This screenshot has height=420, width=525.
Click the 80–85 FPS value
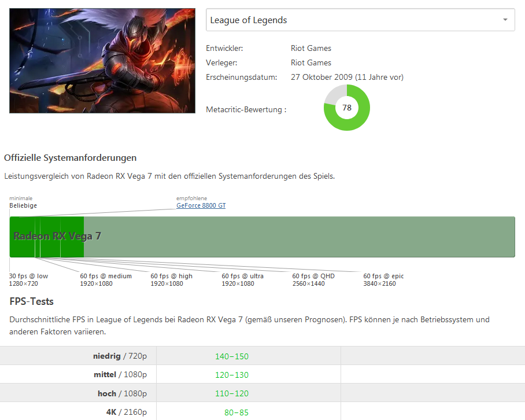coord(236,412)
